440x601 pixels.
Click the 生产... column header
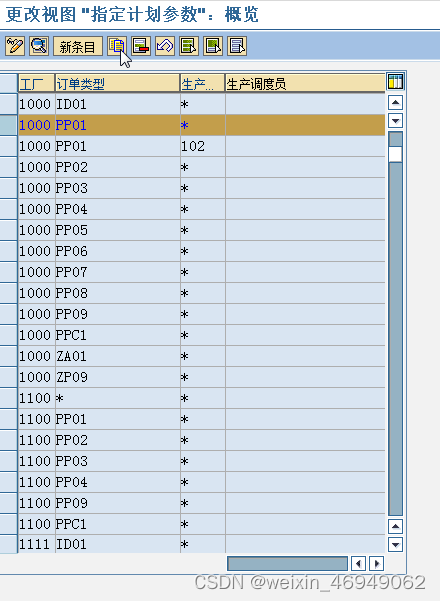(202, 84)
